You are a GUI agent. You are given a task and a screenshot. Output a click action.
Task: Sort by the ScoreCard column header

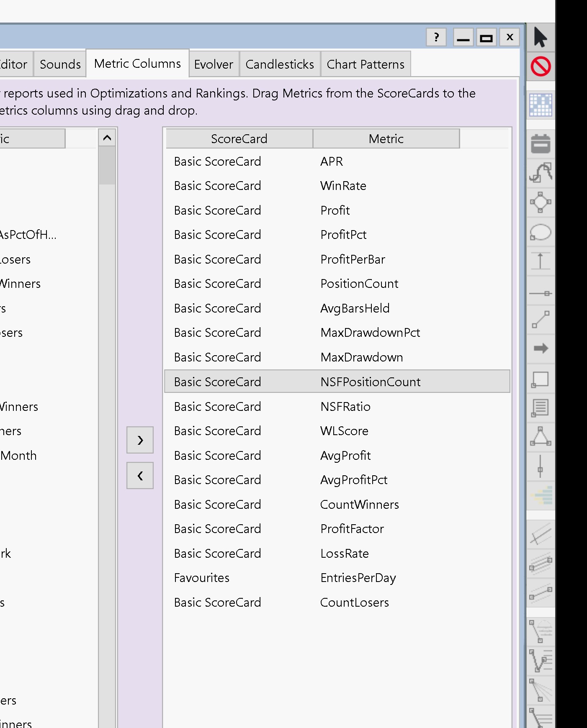click(239, 138)
